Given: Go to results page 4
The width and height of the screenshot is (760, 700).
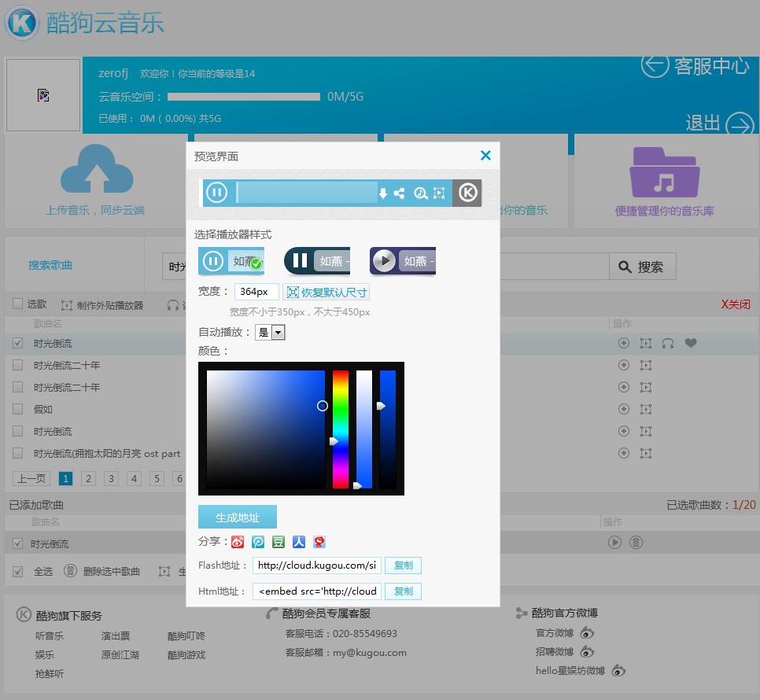Looking at the screenshot, I should 134,479.
